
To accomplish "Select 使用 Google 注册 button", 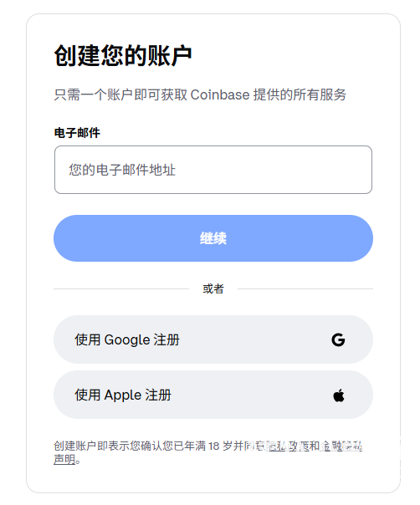I will tap(213, 339).
